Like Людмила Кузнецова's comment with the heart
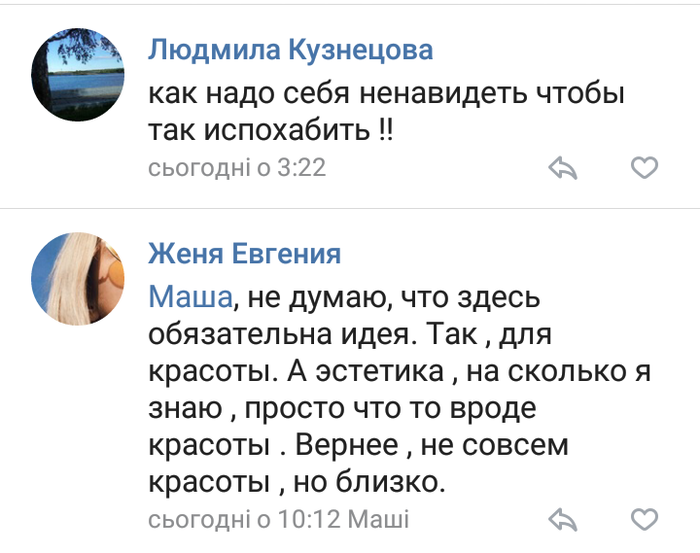Viewport: 700px width, 553px height. [645, 167]
